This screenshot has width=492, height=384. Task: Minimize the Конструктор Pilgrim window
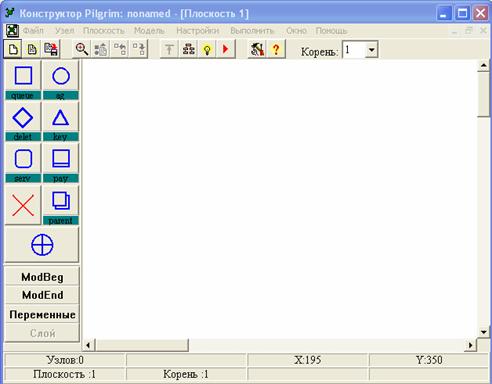[444, 14]
